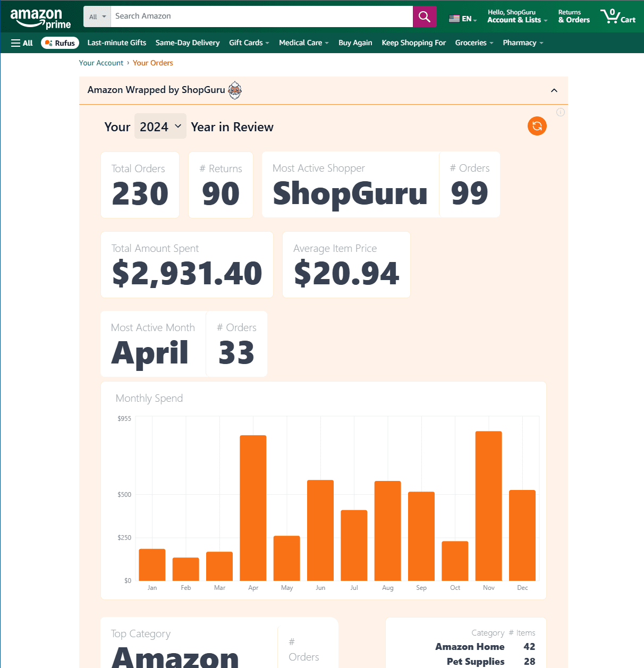The width and height of the screenshot is (644, 668).
Task: Open Same-Day Delivery
Action: [188, 43]
